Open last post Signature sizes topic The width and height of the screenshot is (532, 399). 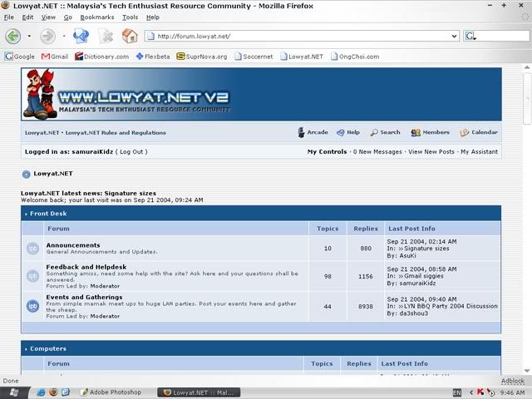click(426, 249)
